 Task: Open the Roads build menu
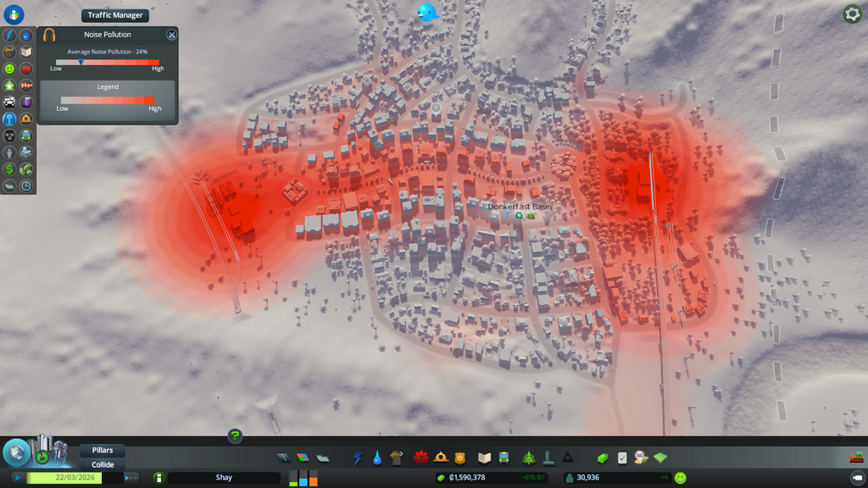pos(283,457)
